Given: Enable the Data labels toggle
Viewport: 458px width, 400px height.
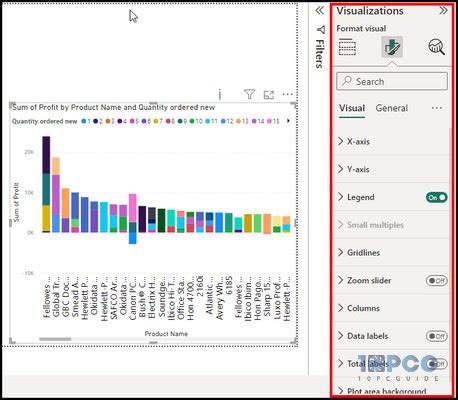Looking at the screenshot, I should pyautogui.click(x=436, y=336).
